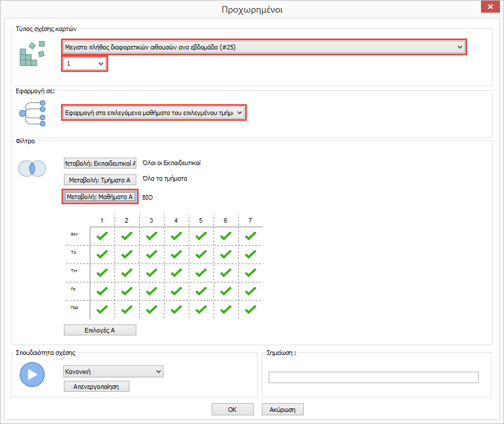Open the 'Κανονική' importance dropdown
The width and height of the screenshot is (504, 424).
click(x=113, y=372)
